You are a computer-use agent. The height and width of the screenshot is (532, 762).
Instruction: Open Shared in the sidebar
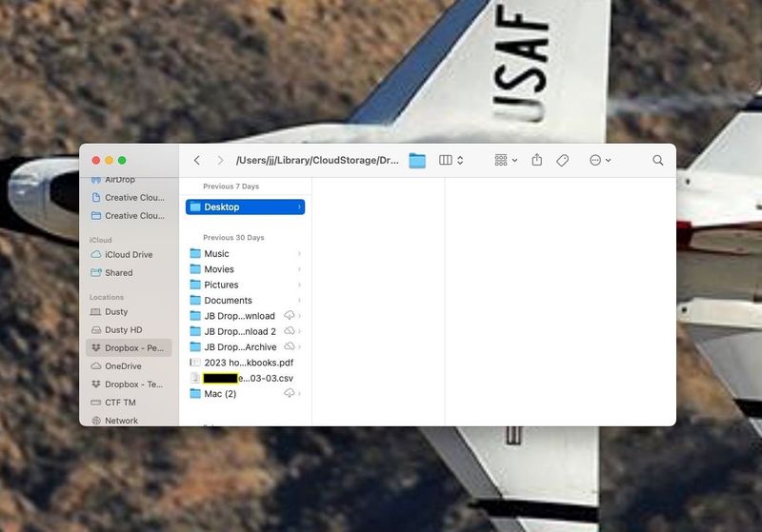coord(129,273)
